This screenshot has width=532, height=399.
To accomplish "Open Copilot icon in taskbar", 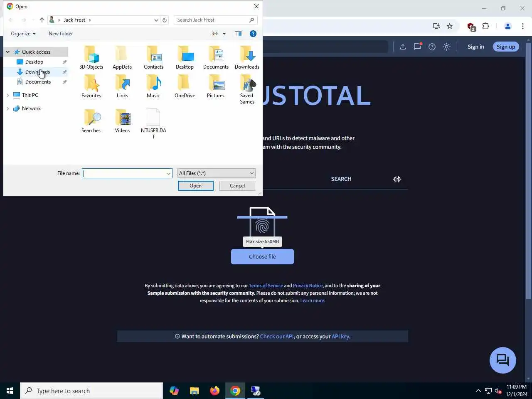I will point(174,391).
